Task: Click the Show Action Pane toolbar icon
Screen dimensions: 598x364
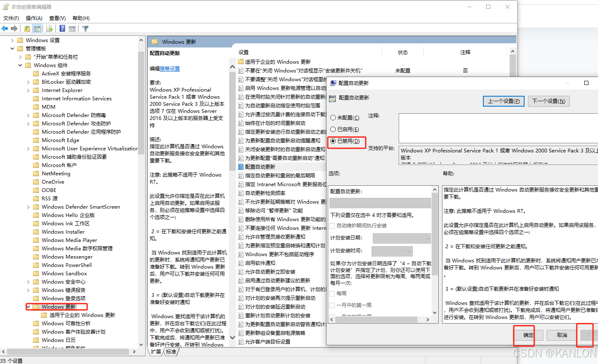Action: click(x=72, y=28)
